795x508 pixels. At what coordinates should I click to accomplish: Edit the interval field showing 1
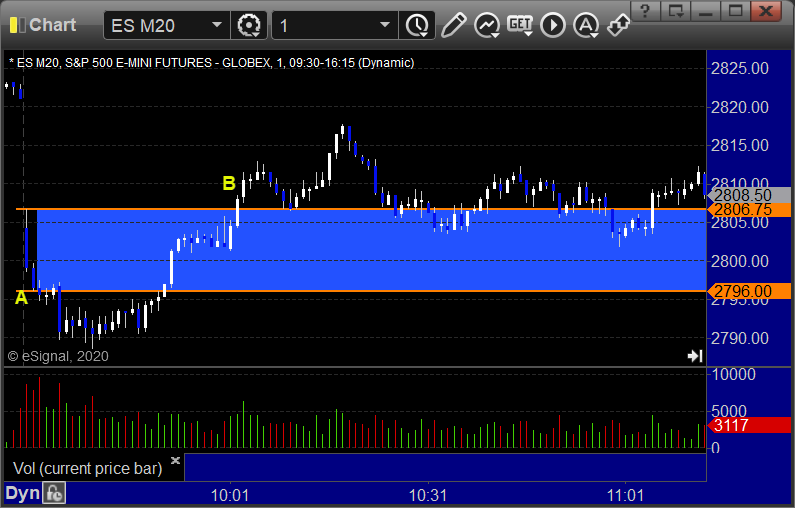point(335,25)
